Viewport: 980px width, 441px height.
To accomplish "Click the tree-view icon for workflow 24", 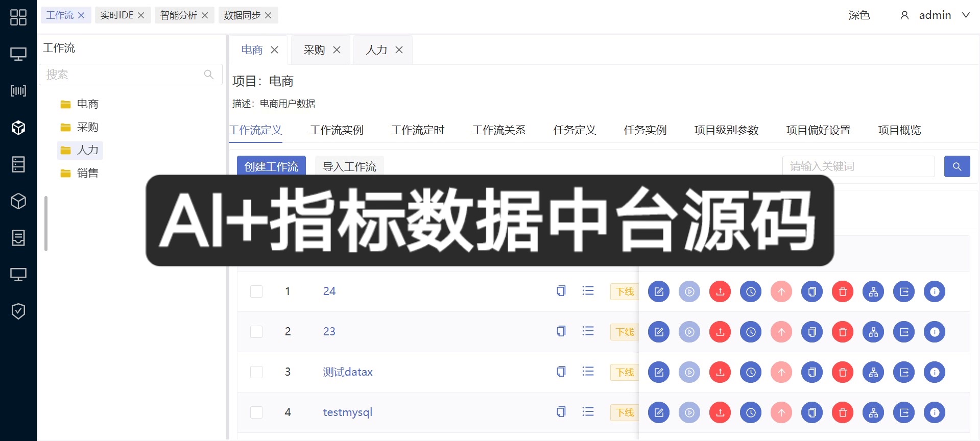I will [873, 291].
